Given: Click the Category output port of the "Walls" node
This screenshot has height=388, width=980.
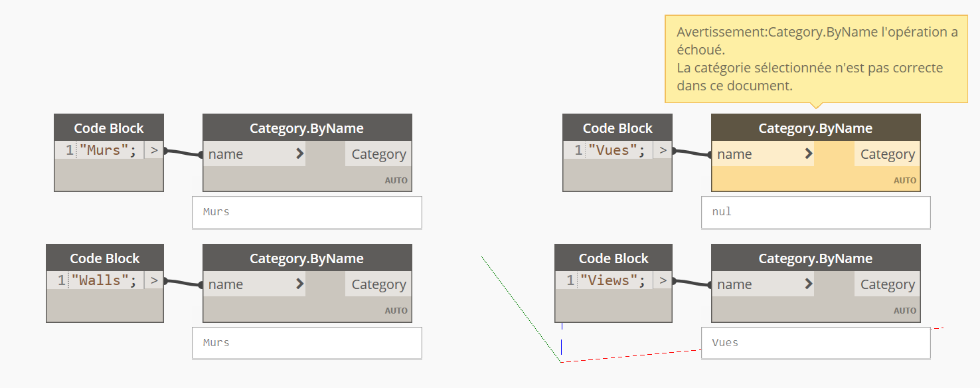Looking at the screenshot, I should 378,284.
